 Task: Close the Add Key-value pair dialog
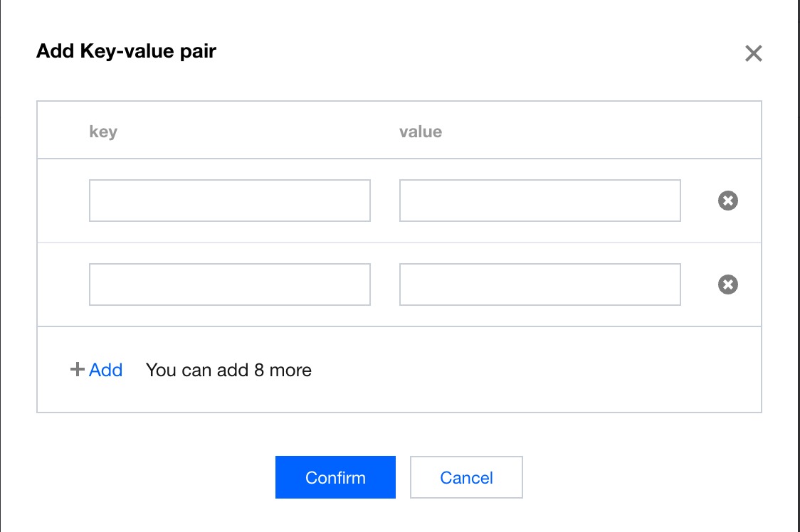[753, 53]
